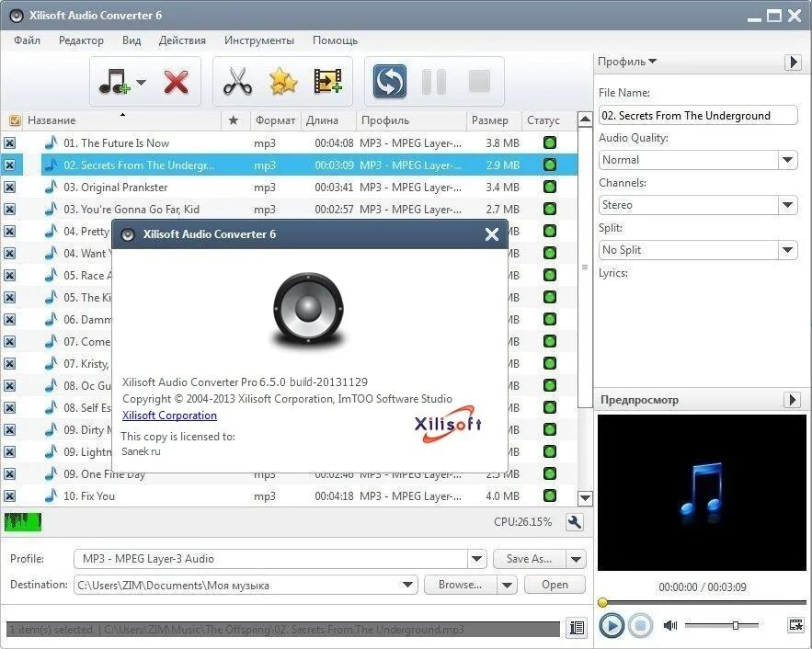This screenshot has width=812, height=649.
Task: Uncheck 03. You're Gonna Go Far, Kid
Action: click(10, 210)
